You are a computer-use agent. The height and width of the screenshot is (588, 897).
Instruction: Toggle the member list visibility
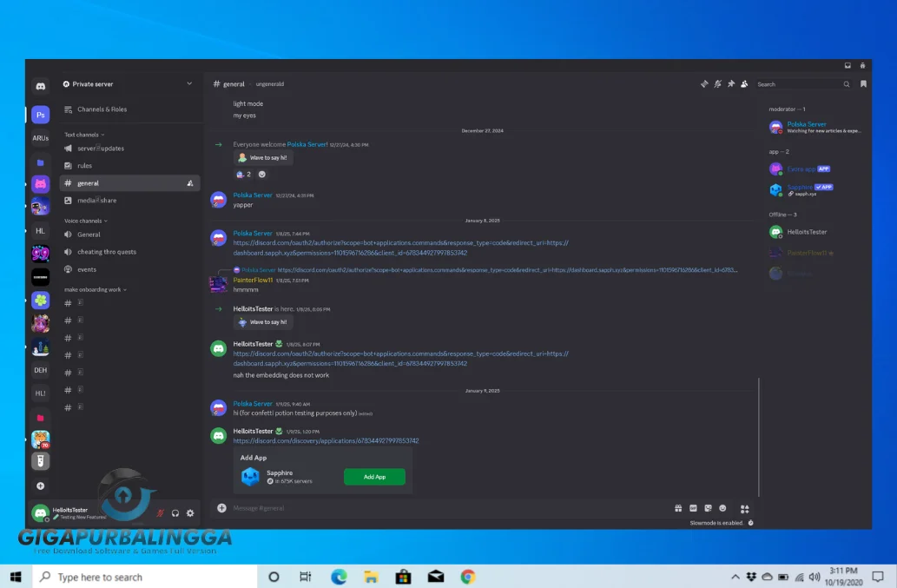742,83
